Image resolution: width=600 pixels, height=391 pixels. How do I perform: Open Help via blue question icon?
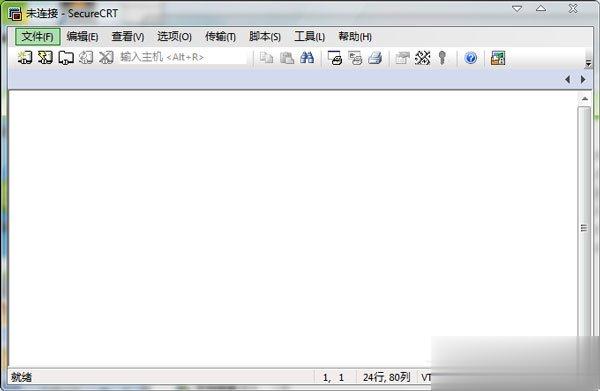point(471,58)
